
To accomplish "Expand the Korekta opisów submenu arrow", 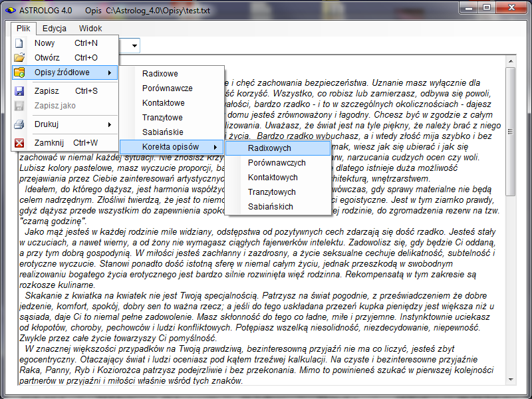I will point(215,147).
